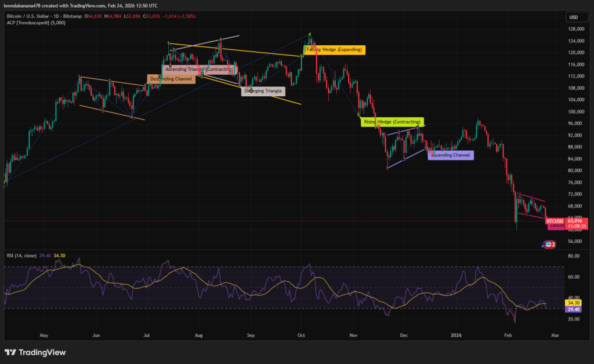The width and height of the screenshot is (594, 364).
Task: Click the 100,000 price axis label
Action: tap(576, 112)
